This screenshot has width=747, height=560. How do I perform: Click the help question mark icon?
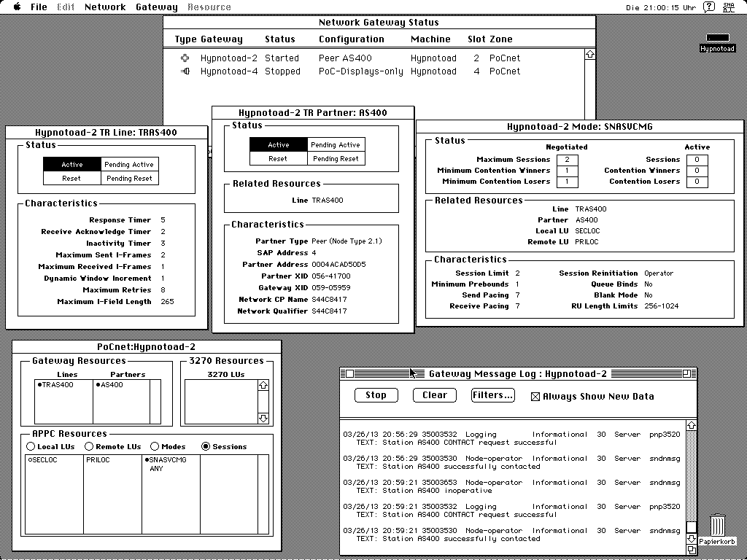708,7
